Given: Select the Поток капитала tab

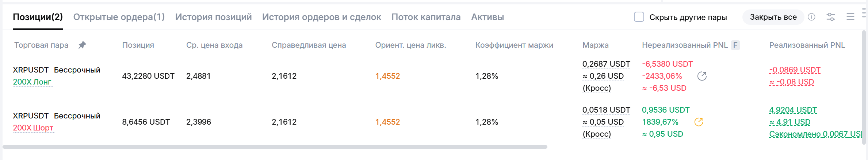Looking at the screenshot, I should pos(426,17).
